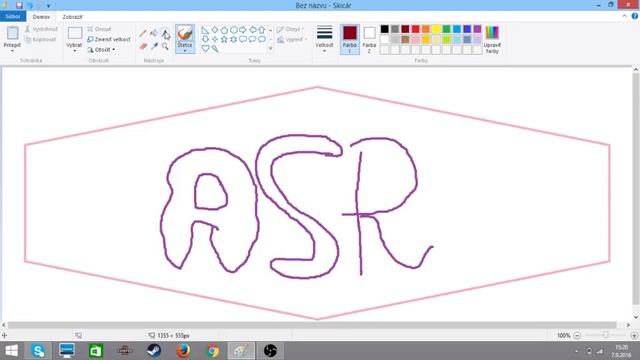
Task: Choose the hexagon shape
Action: pyautogui.click(x=233, y=30)
